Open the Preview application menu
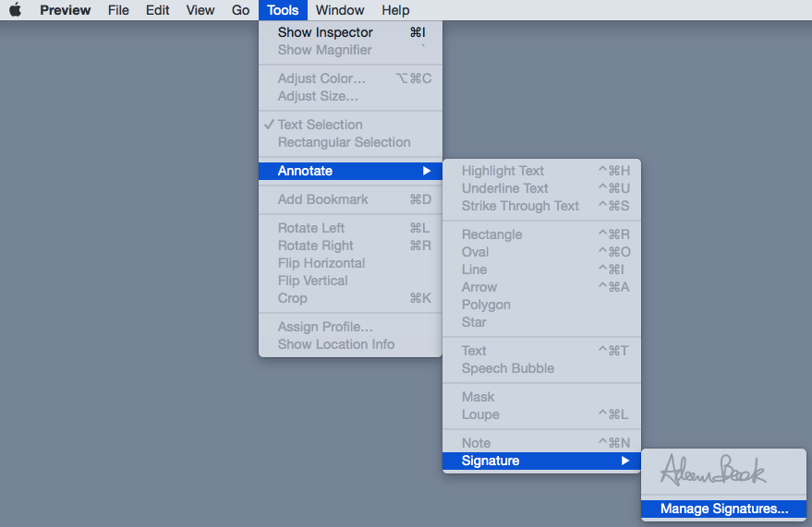 (x=66, y=10)
